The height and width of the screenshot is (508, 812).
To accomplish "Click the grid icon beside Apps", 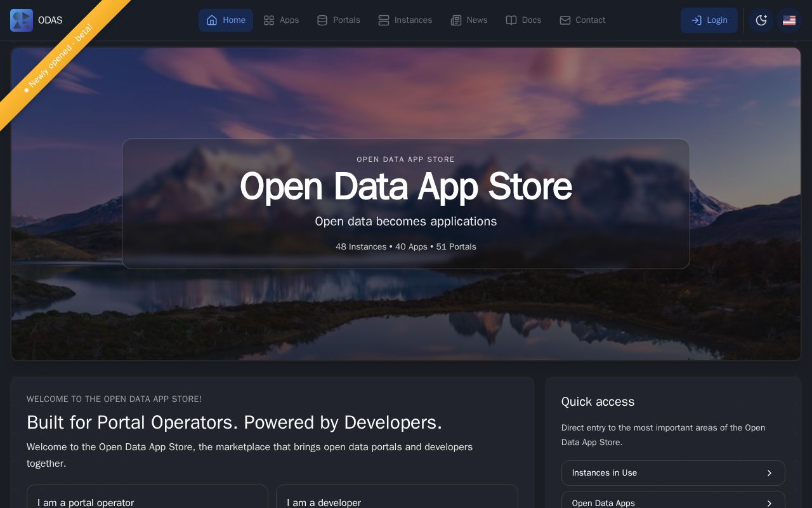I will click(x=269, y=20).
